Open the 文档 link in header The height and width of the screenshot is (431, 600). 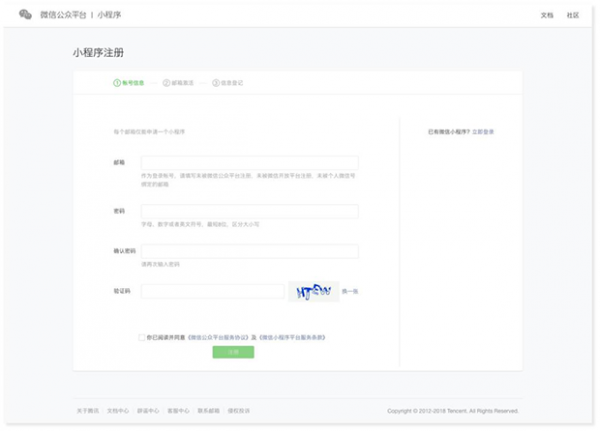point(547,15)
